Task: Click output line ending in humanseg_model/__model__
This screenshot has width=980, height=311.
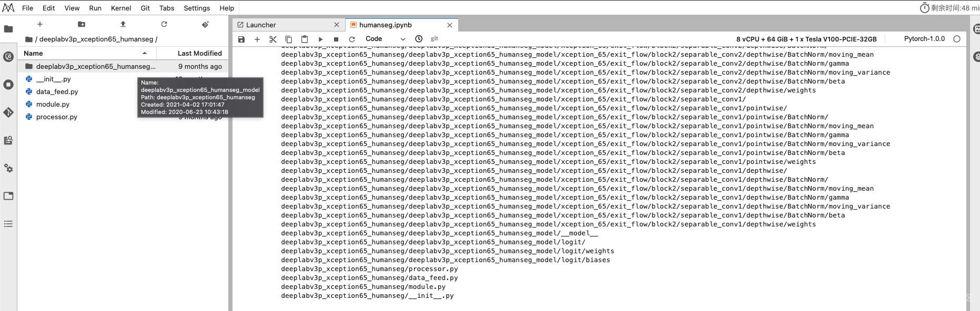Action: pos(439,233)
